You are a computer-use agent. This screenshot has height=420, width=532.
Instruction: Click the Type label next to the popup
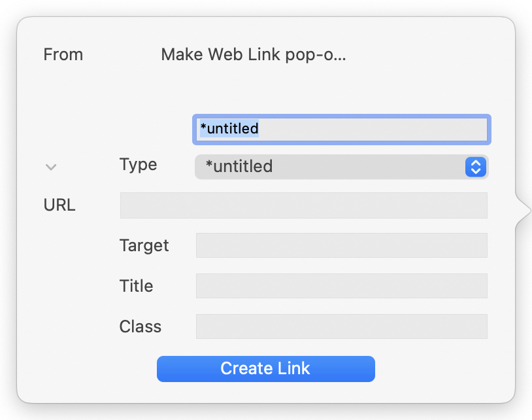(138, 165)
